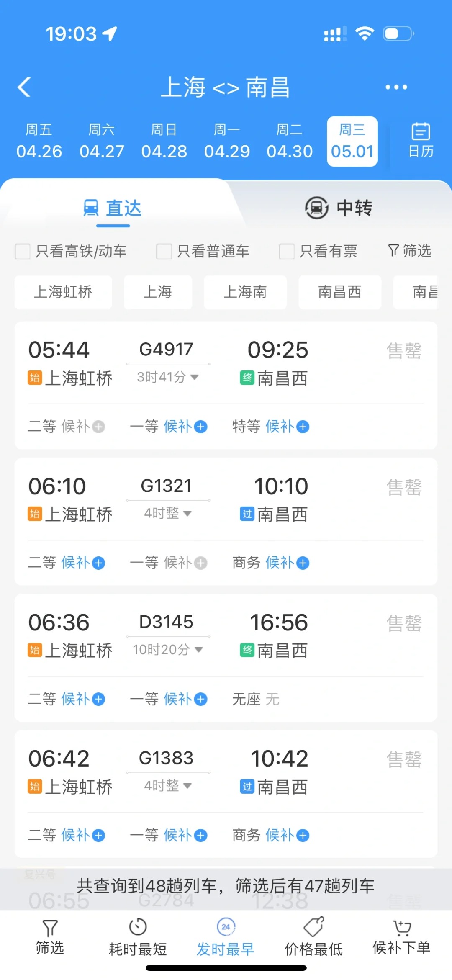Screen dimensions: 452x980
Task: Filter by 上海虹桥 station chip
Action: [x=63, y=292]
